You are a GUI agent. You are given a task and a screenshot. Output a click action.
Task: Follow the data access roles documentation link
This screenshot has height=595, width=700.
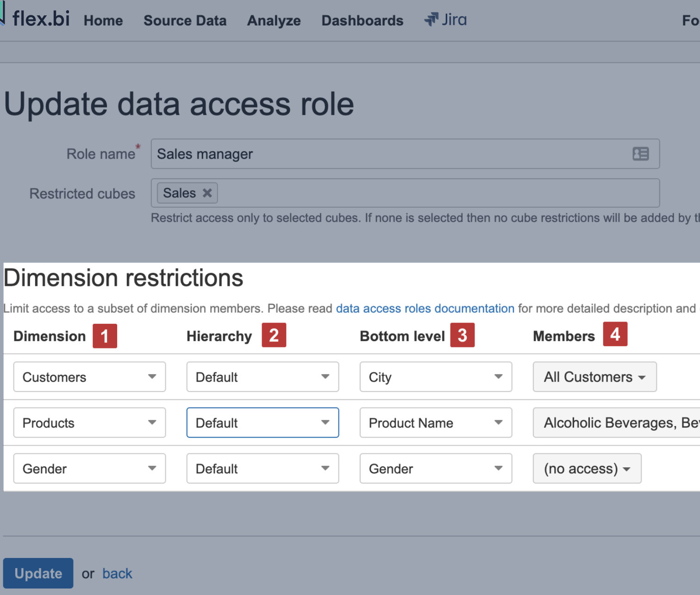click(x=425, y=309)
